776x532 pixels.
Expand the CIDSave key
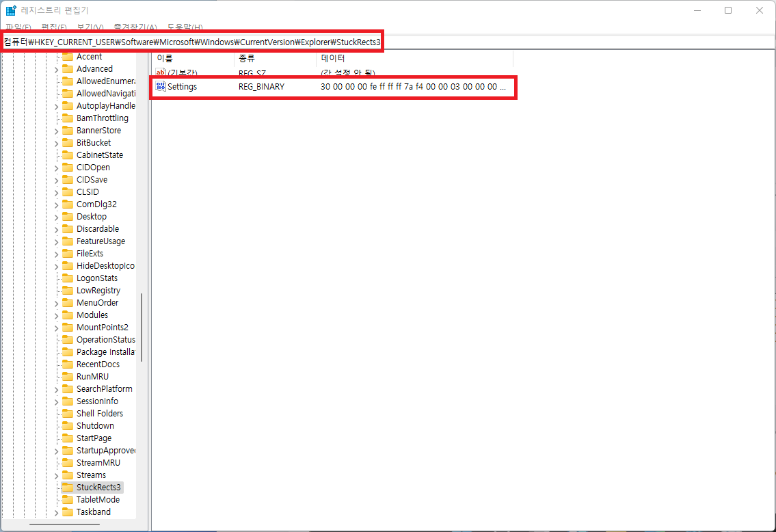pyautogui.click(x=57, y=181)
